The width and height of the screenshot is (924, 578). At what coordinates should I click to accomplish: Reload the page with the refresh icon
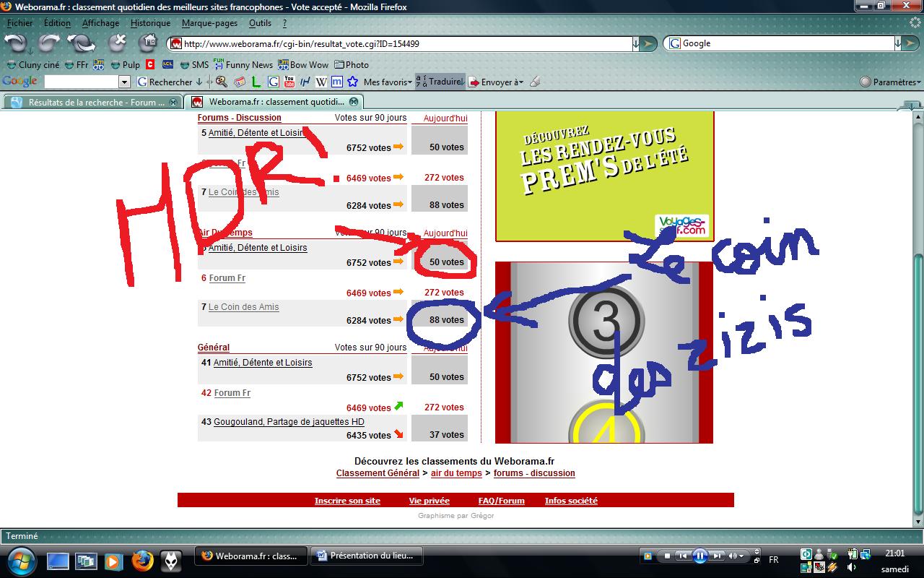[82, 43]
